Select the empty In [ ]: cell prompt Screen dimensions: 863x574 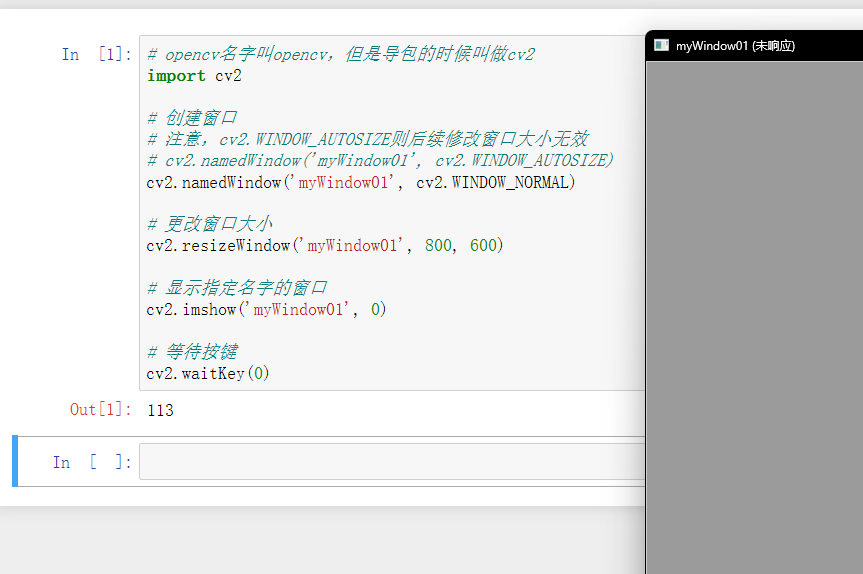[x=92, y=462]
